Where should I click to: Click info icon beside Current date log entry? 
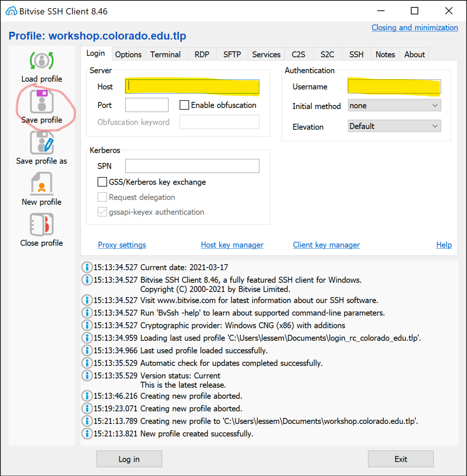click(x=87, y=267)
